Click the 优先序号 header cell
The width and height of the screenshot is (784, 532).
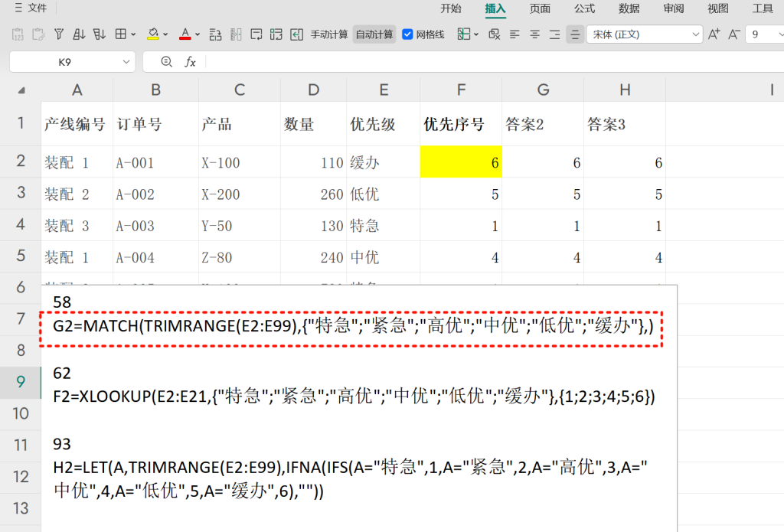pos(461,124)
